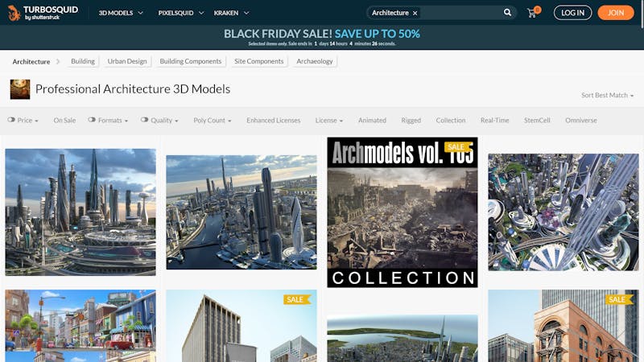Viewport: 644px width, 362px height.
Task: Click the orange Join button
Action: click(x=616, y=13)
